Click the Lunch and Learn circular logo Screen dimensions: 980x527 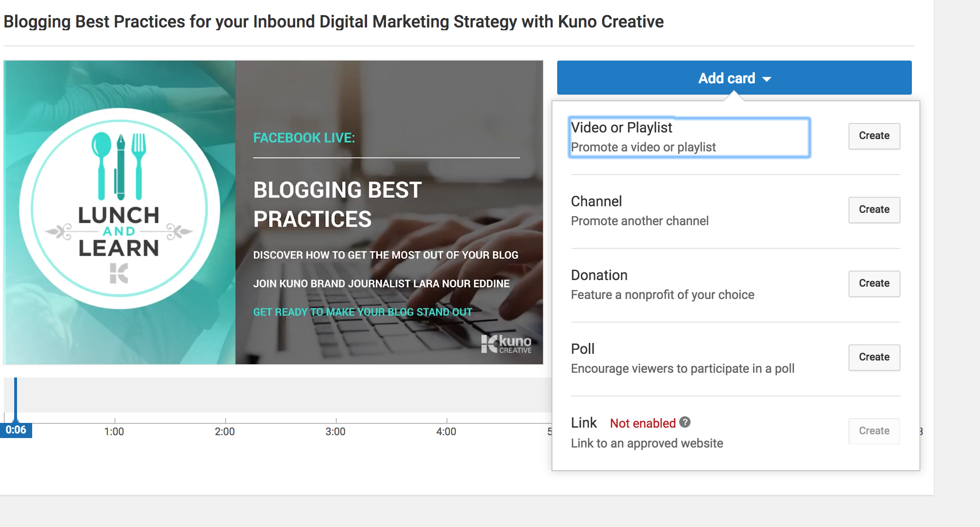119,209
